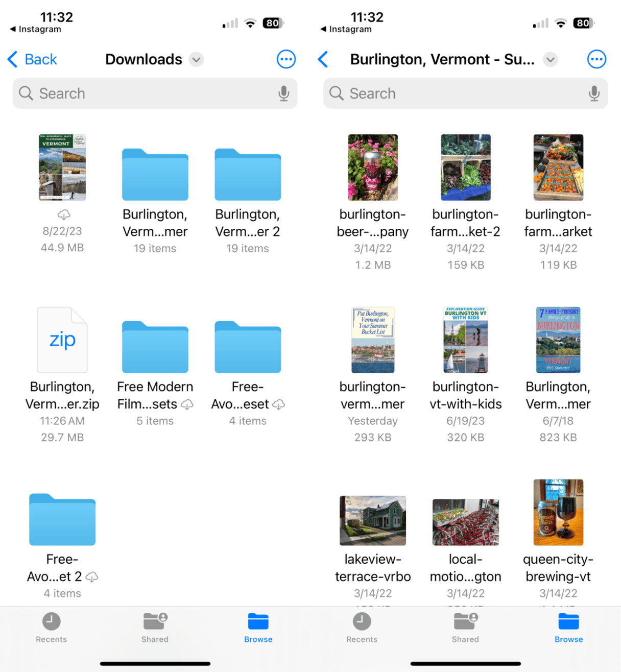
Task: Select Browse tab on right screen
Action: [568, 628]
